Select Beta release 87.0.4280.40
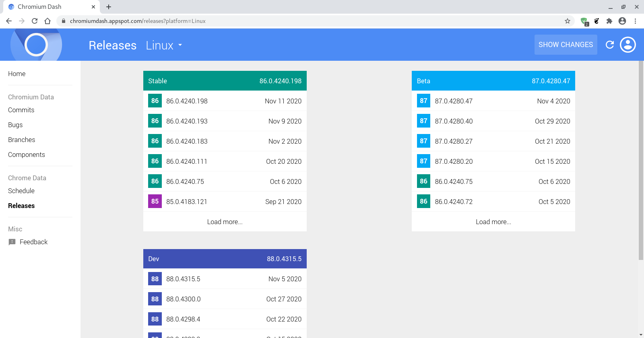 click(493, 121)
